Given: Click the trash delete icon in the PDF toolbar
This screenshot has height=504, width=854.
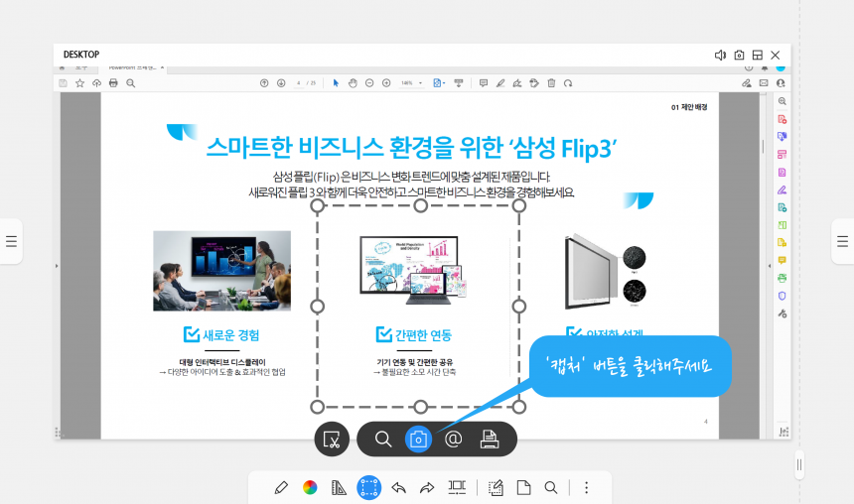Looking at the screenshot, I should [x=551, y=83].
